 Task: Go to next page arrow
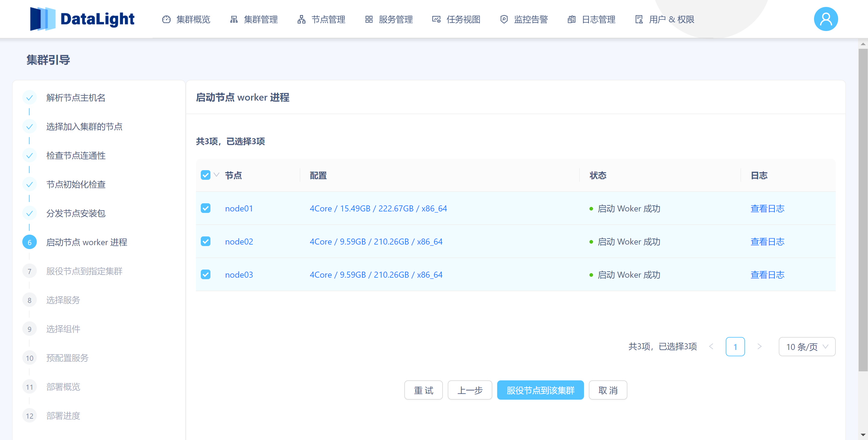coord(759,346)
